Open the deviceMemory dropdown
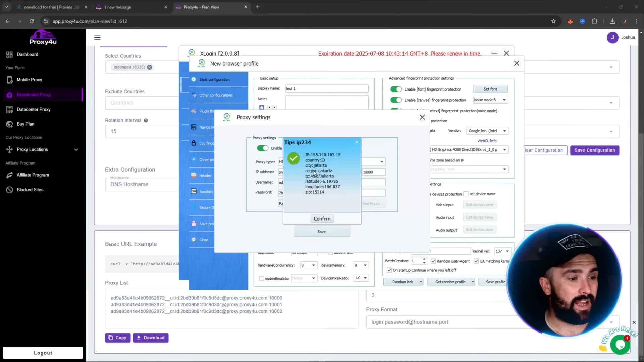Screen dimensions: 644x362 click(361, 265)
